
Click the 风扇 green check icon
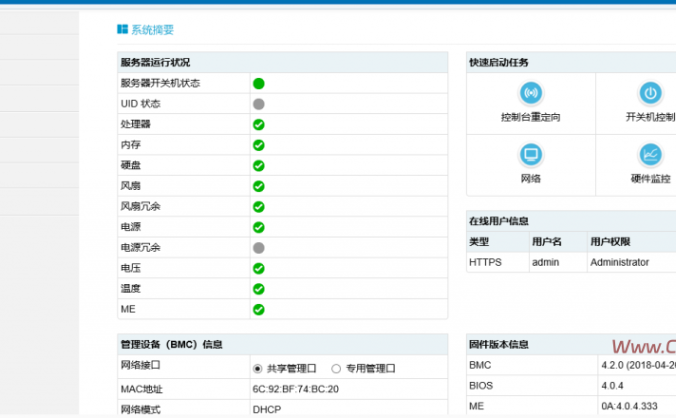pyautogui.click(x=259, y=186)
